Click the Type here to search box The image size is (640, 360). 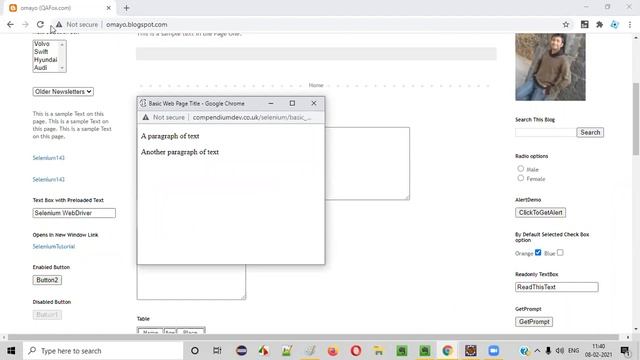103,351
